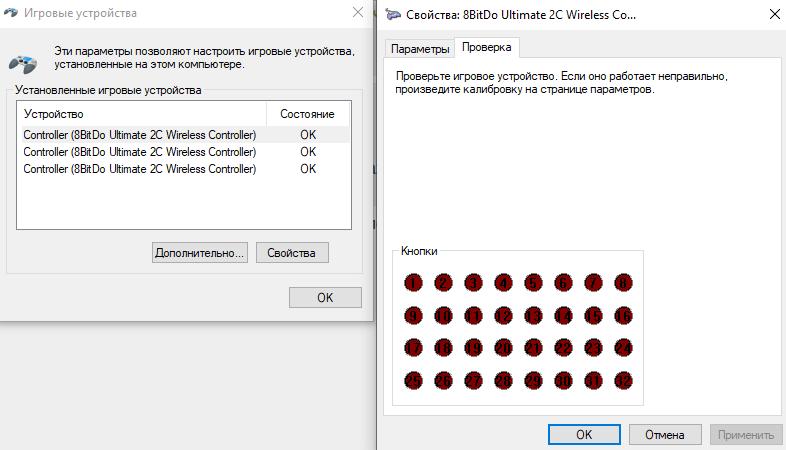786x450 pixels.
Task: Click large gamepad icon beside description text
Action: [23, 64]
